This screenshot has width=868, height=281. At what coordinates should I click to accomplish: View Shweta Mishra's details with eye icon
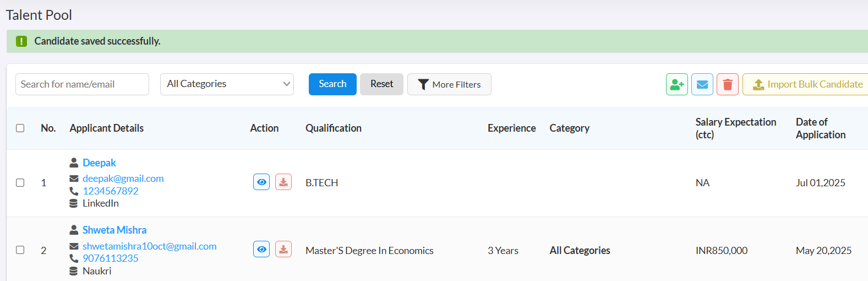[261, 250]
